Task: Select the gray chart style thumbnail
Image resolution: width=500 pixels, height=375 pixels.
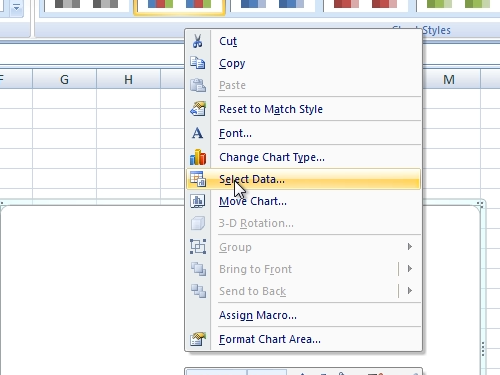Action: [86, 5]
